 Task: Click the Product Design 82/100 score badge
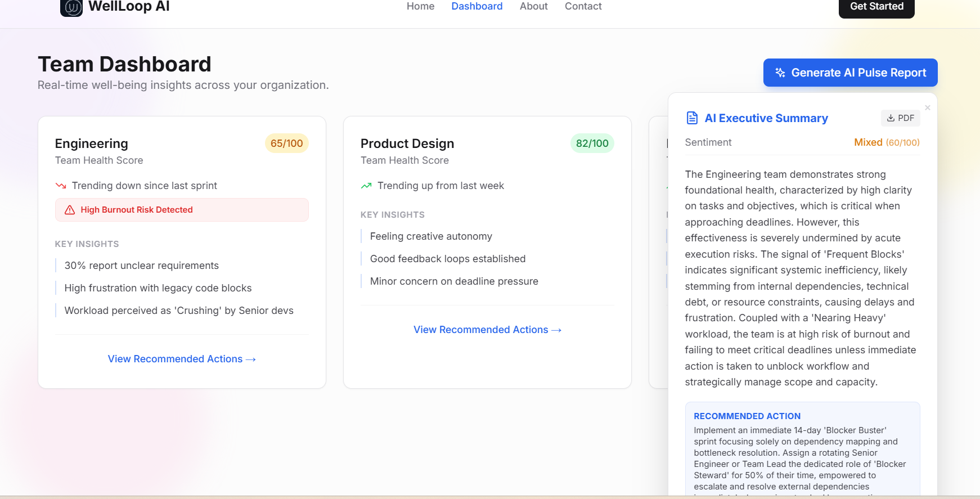[592, 143]
